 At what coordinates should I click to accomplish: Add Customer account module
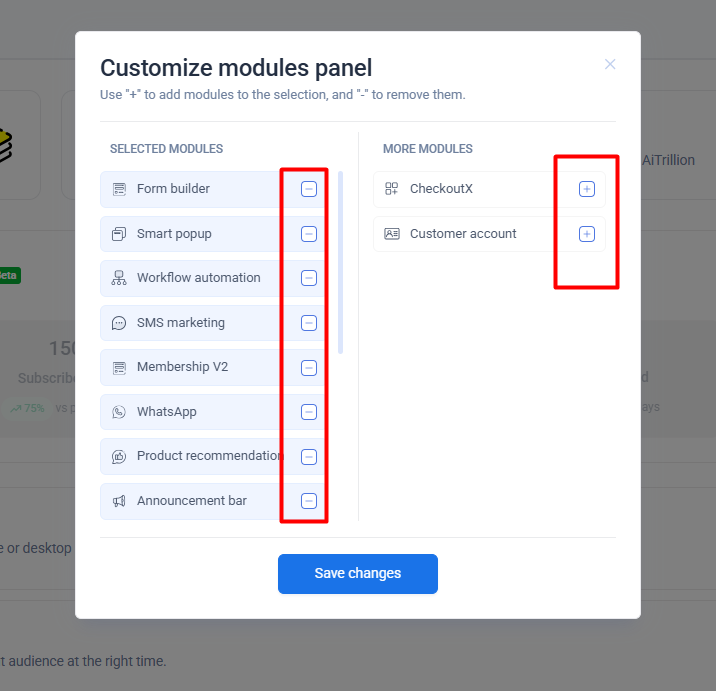(587, 234)
